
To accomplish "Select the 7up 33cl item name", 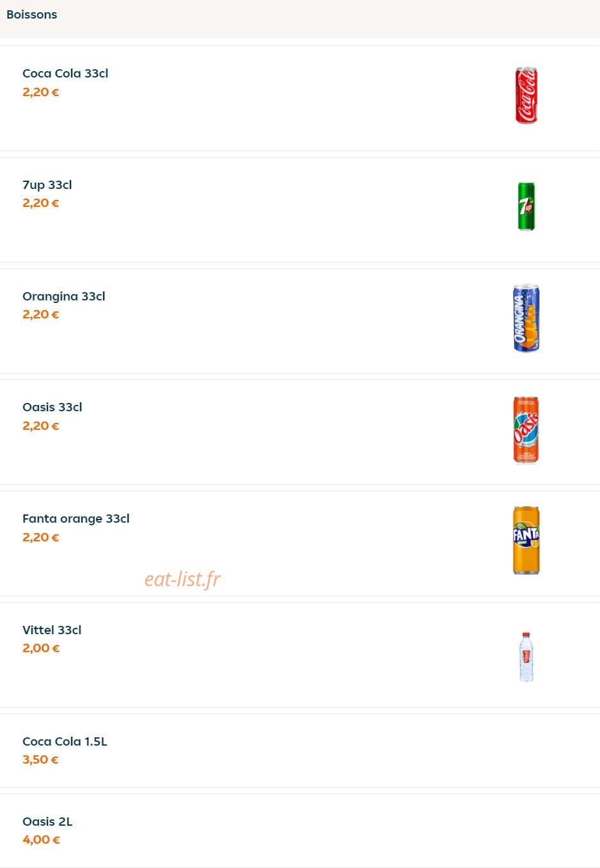I will (47, 185).
